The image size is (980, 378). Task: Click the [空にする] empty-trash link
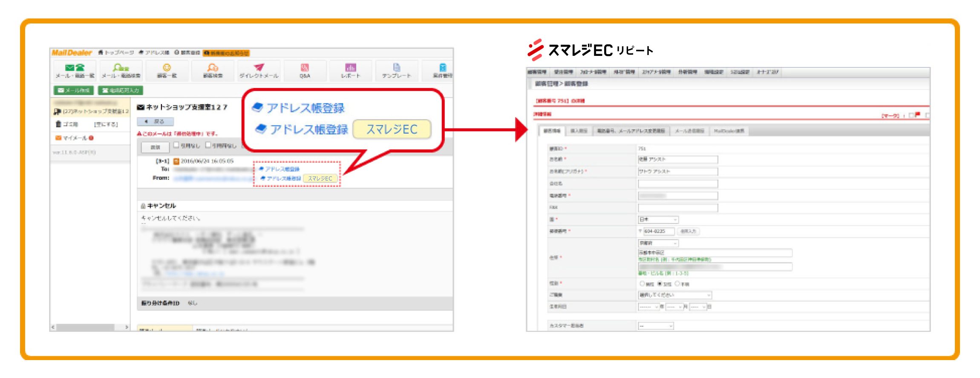click(x=106, y=124)
